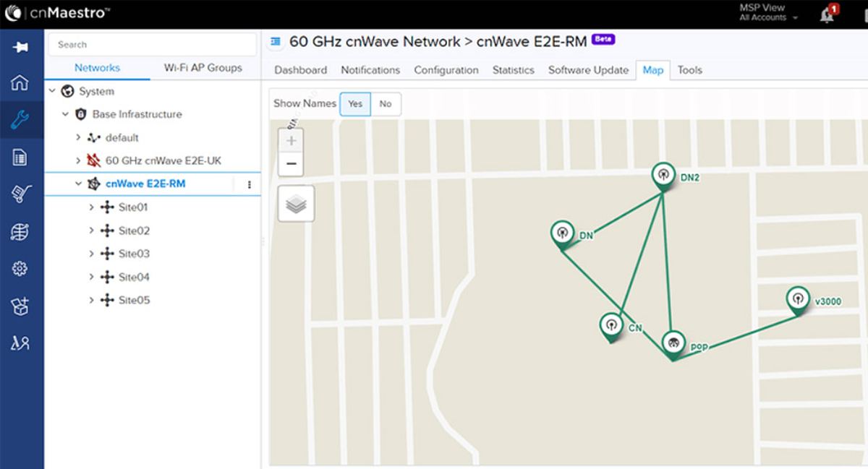Click the System label in tree
Viewport: 868px width, 469px height.
point(97,91)
